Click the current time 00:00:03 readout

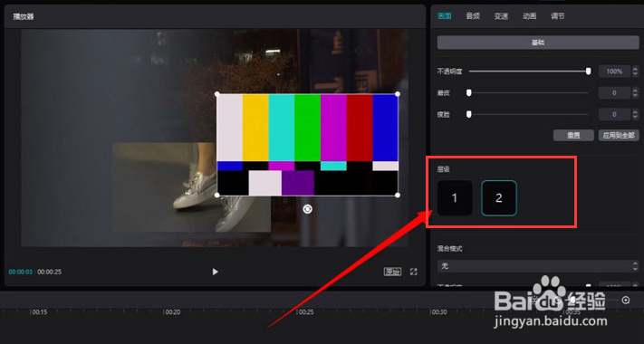click(x=20, y=272)
